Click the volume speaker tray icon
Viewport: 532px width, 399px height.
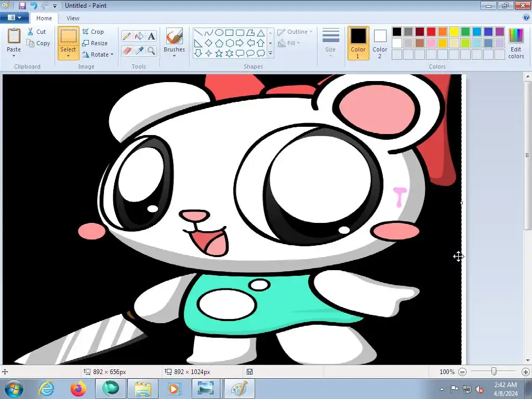(x=480, y=389)
